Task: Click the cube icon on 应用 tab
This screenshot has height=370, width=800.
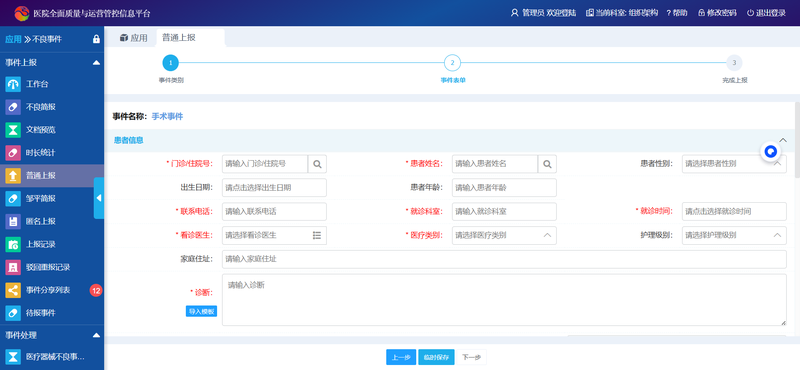Action: click(x=123, y=38)
